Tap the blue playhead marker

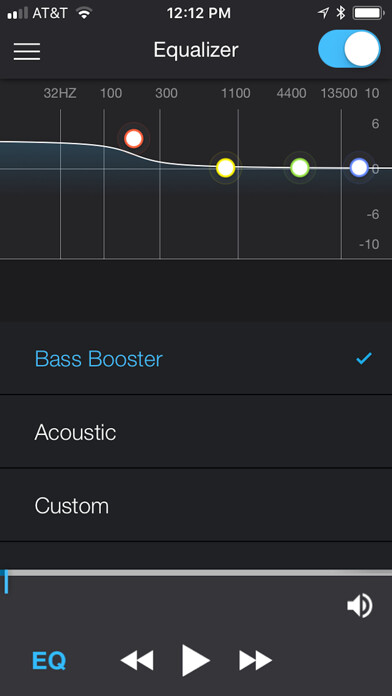tap(6, 581)
